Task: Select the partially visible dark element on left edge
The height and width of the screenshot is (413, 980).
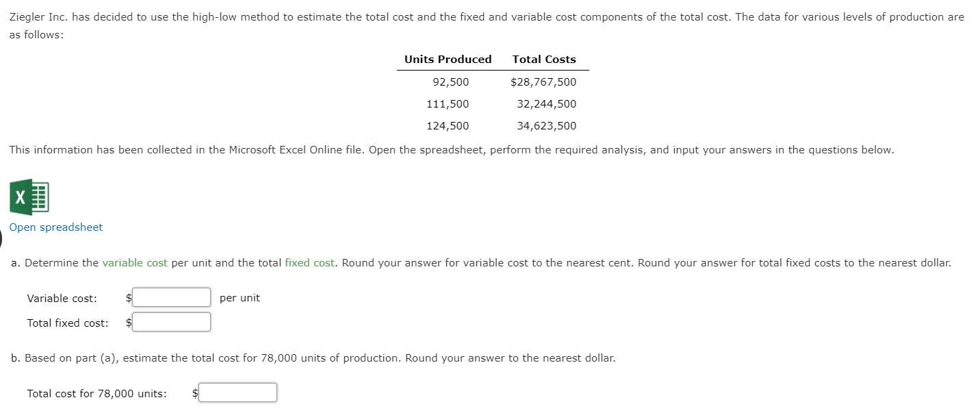Action: point(1,238)
